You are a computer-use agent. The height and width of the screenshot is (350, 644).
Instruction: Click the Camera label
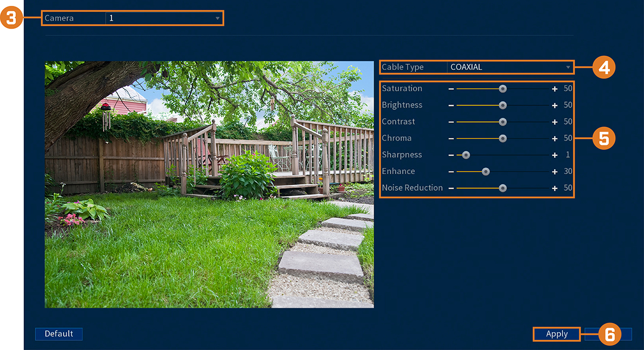(59, 18)
